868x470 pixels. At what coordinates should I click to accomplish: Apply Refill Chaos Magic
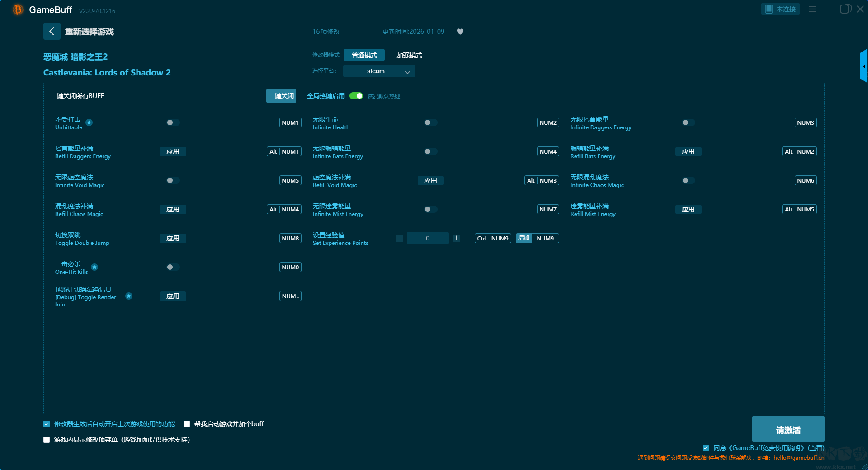click(x=173, y=209)
